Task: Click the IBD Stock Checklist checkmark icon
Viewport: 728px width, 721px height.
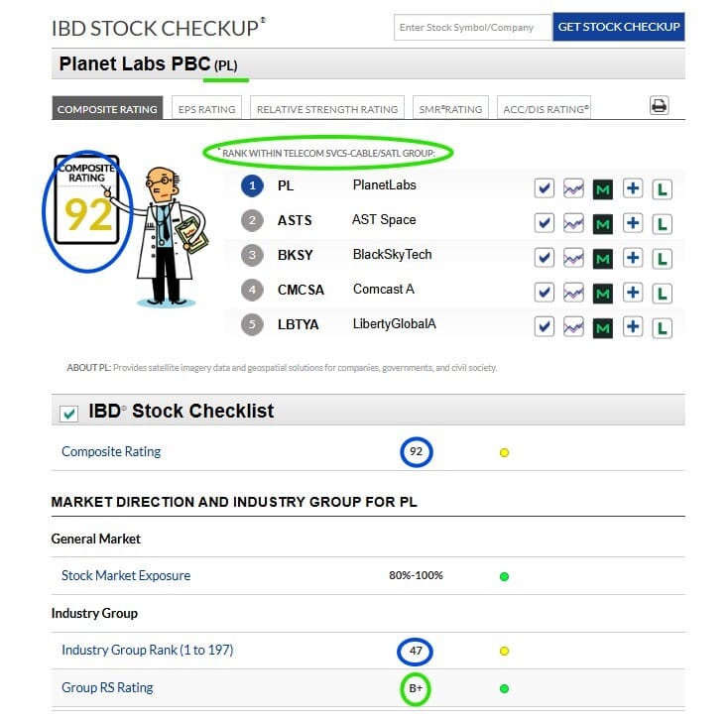Action: click(68, 414)
